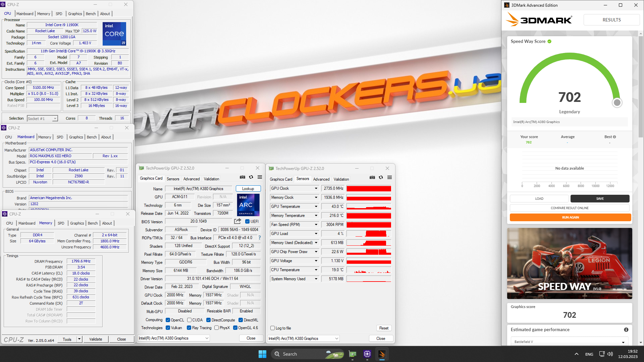Screen dimensions: 644x362
Task: Click the Estimated game performance info icon
Action: click(626, 330)
